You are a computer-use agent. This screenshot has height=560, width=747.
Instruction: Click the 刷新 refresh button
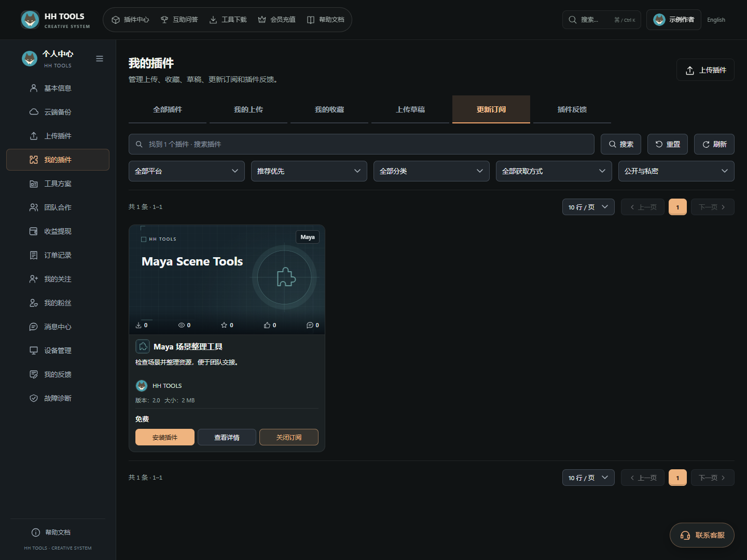[714, 144]
